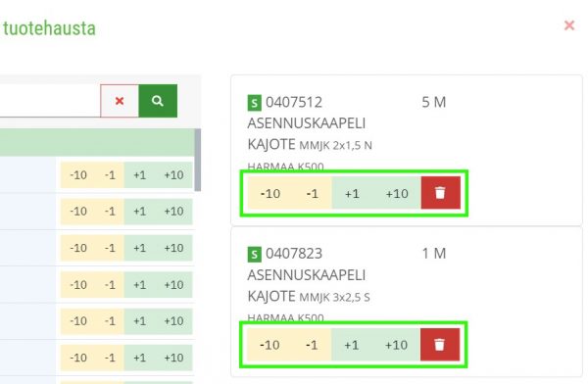Click +10 for product 0407823
This screenshot has height=384, width=588.
coord(396,345)
